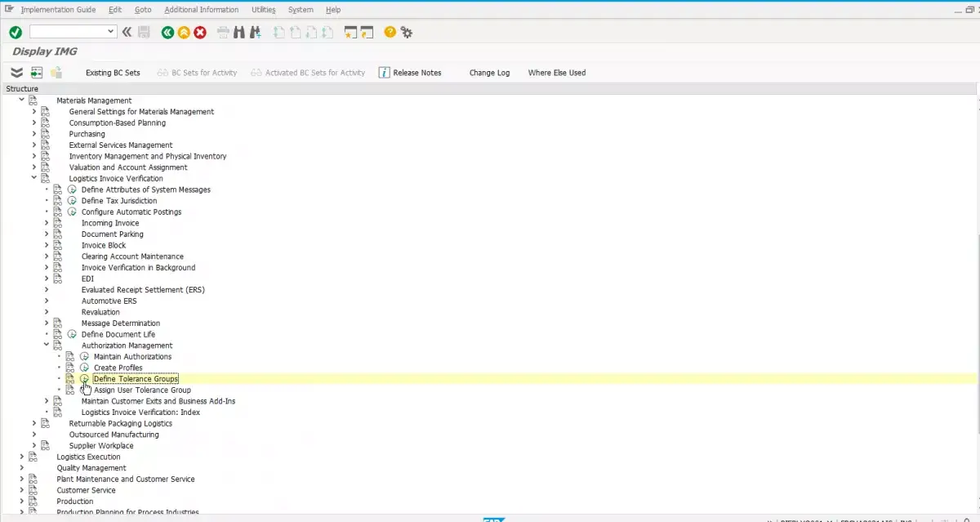This screenshot has height=522, width=980.
Task: Click the green Back arrow icon
Action: pos(167,32)
